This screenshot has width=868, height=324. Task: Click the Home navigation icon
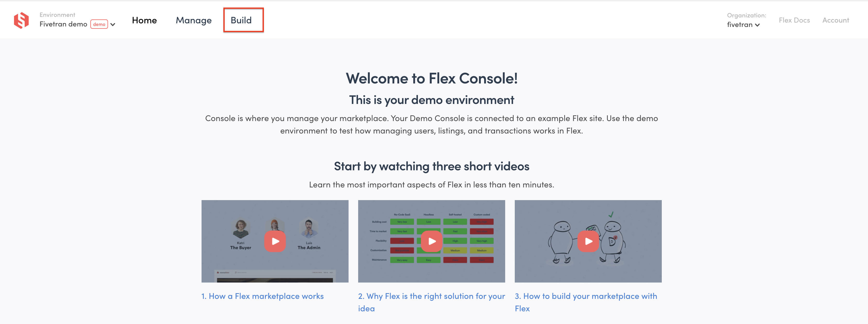(x=143, y=20)
